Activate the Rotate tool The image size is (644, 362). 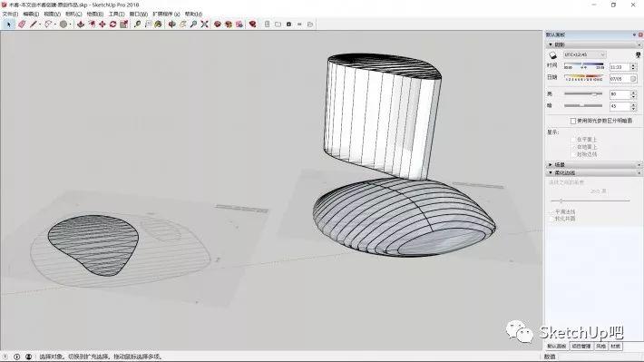coord(113,24)
